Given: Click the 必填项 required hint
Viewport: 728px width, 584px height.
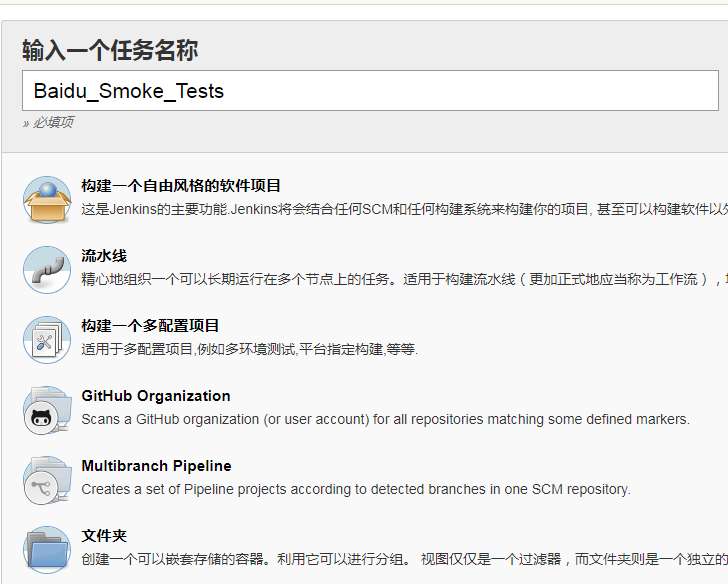Looking at the screenshot, I should (48, 123).
